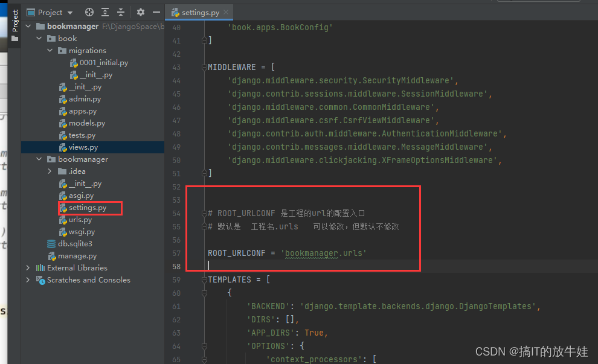Click the Python icon beside views.py
The width and height of the screenshot is (598, 364).
coord(63,147)
